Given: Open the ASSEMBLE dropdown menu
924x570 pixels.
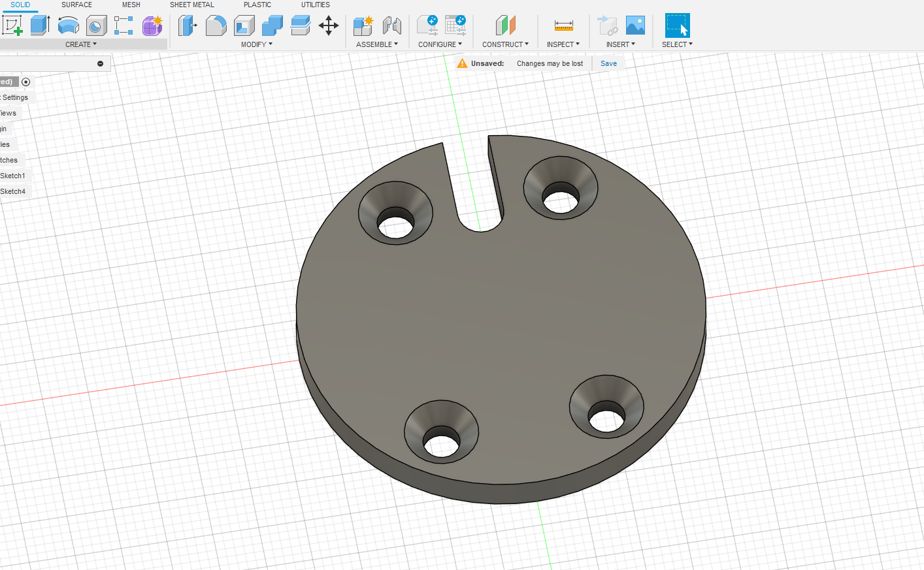Looking at the screenshot, I should [x=377, y=44].
